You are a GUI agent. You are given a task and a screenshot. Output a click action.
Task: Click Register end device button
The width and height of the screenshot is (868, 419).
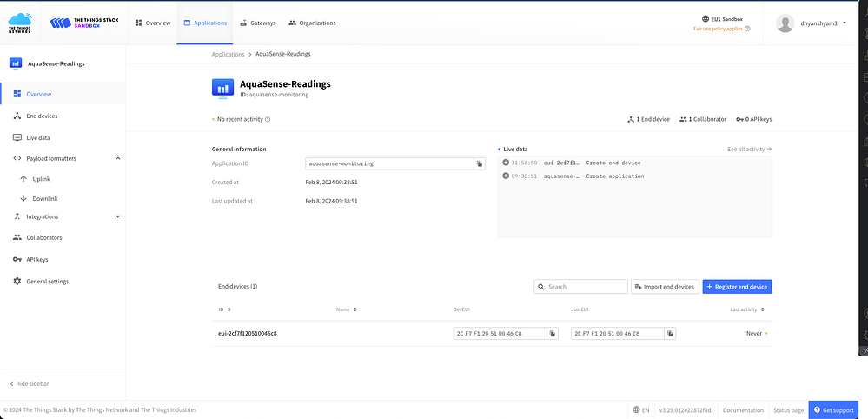click(737, 287)
